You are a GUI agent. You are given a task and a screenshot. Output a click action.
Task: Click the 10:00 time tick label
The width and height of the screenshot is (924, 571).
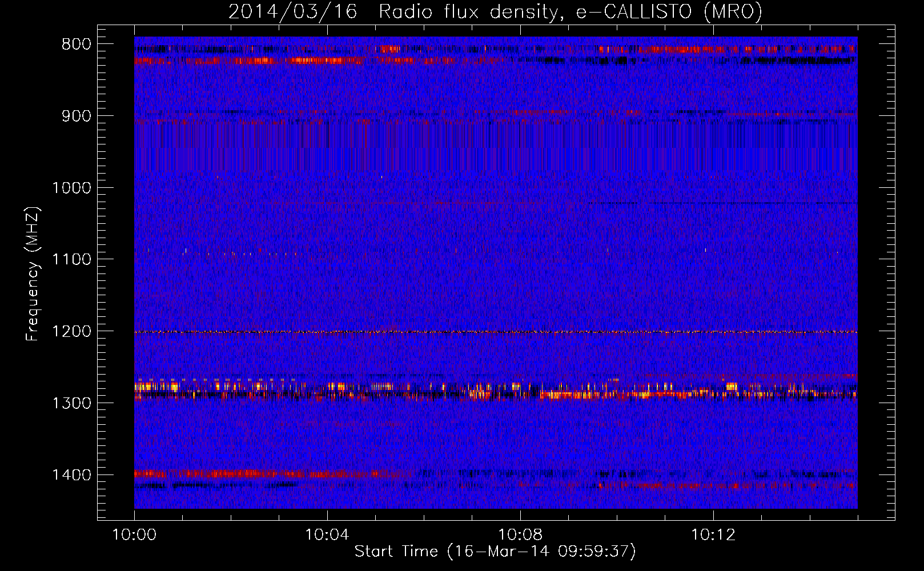[134, 535]
